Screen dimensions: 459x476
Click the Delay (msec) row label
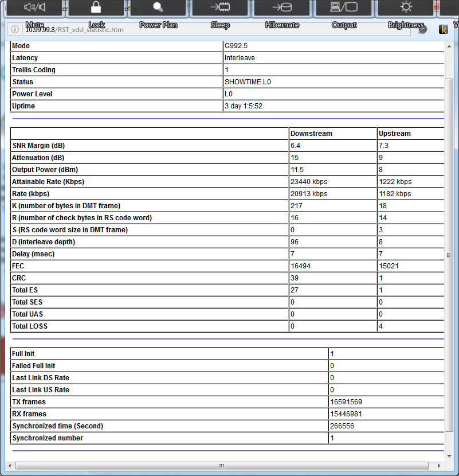(x=33, y=254)
